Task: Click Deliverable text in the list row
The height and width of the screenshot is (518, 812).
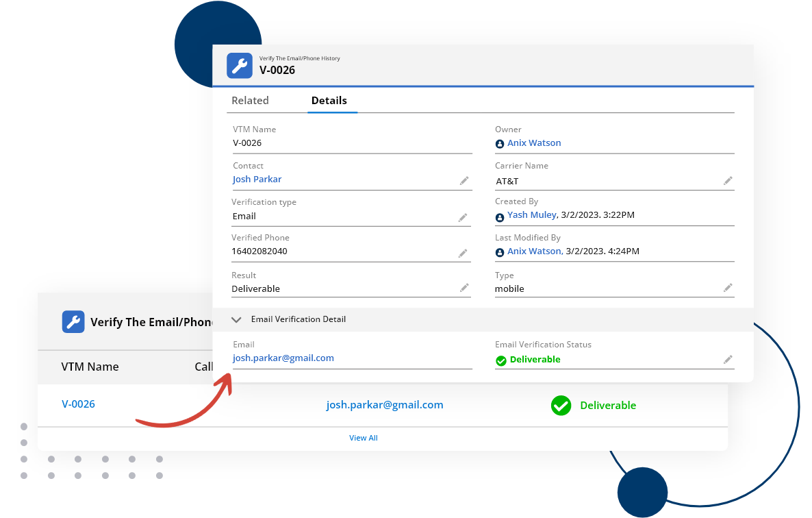Action: pos(608,406)
